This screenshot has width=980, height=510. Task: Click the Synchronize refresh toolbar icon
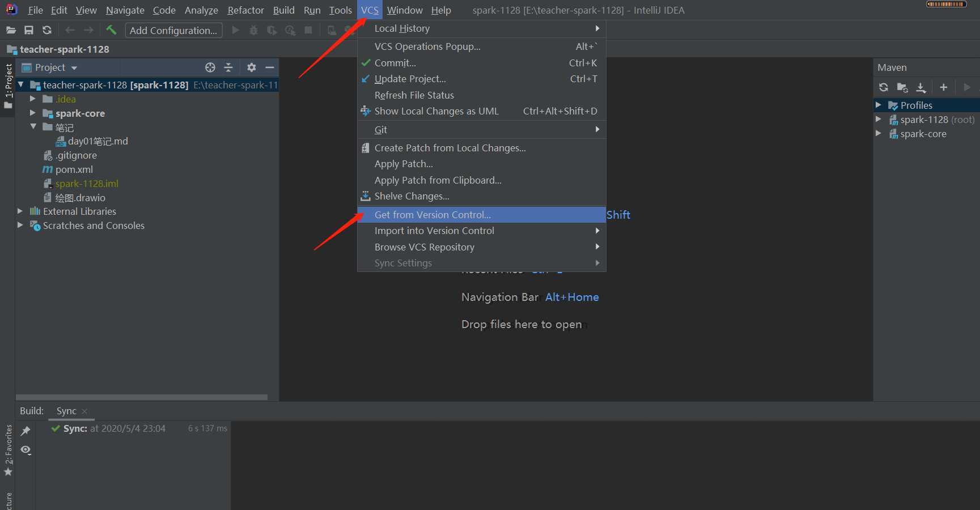(47, 30)
